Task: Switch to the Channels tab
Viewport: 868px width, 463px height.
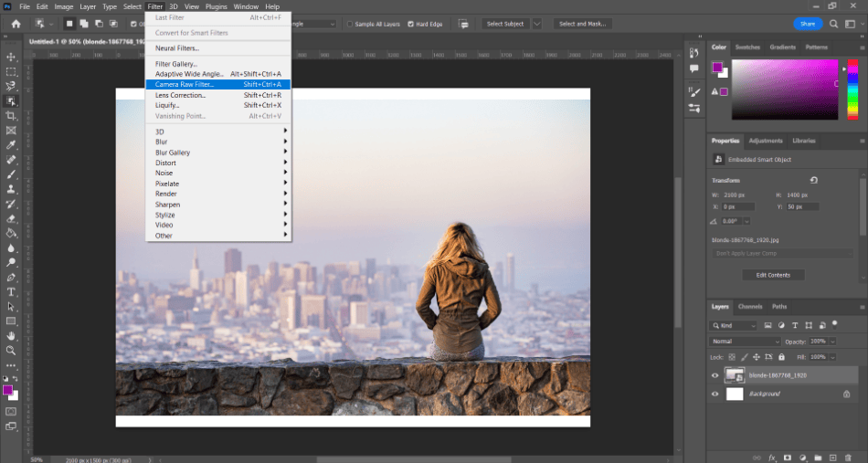Action: point(750,307)
